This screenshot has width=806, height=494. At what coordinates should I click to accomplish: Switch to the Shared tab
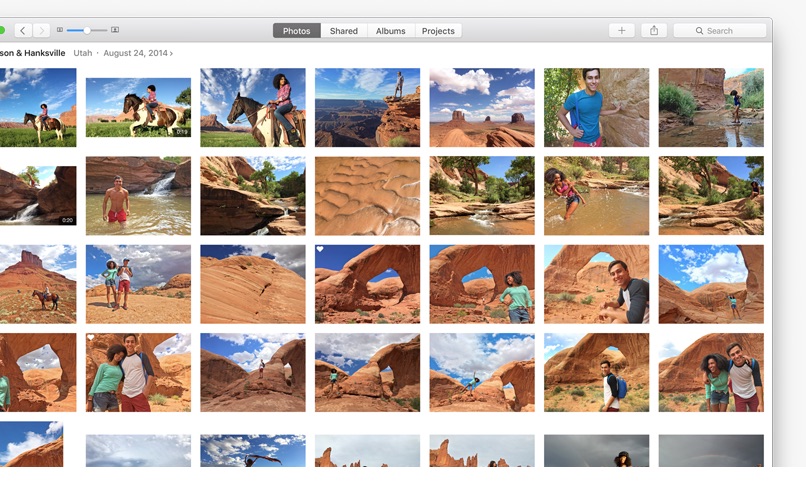[344, 31]
